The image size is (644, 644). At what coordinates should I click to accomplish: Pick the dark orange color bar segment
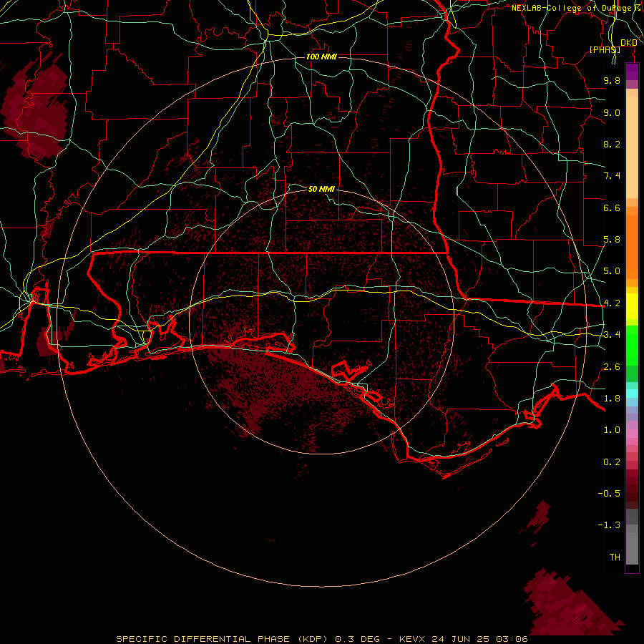click(632, 247)
